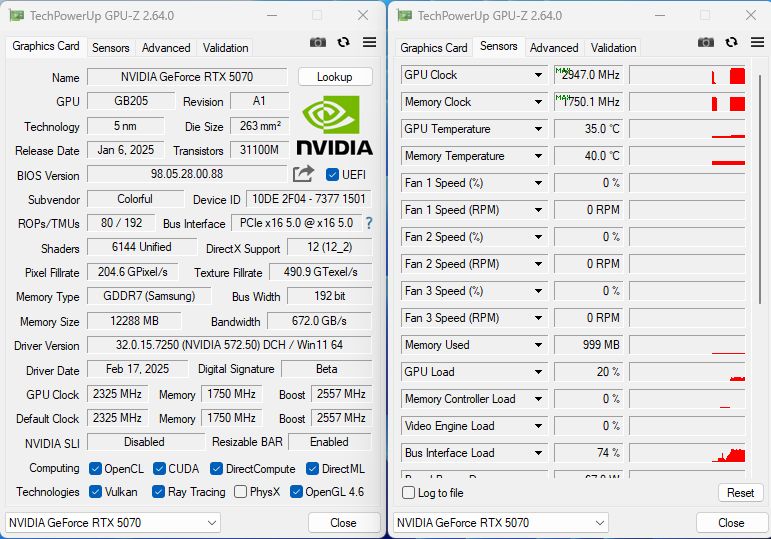Click Subvendor field Colorful
The image size is (771, 539).
(x=135, y=199)
